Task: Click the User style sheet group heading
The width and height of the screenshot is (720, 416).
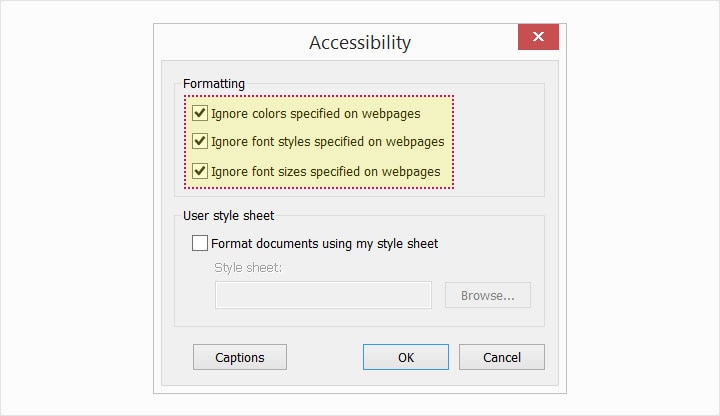Action: 229,215
